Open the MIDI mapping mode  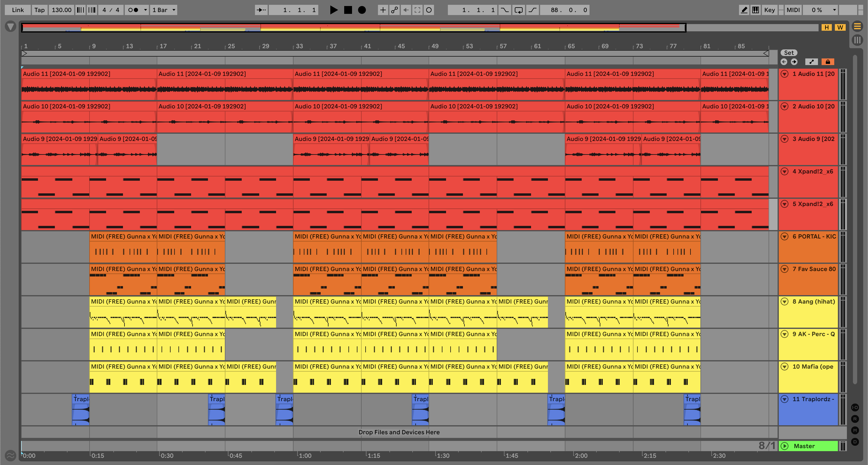click(x=793, y=10)
